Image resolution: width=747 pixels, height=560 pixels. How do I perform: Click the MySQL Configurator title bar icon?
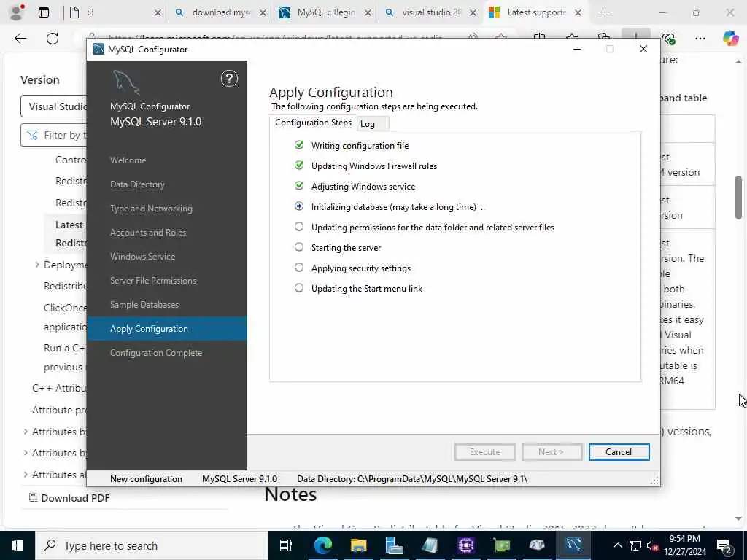click(x=98, y=49)
